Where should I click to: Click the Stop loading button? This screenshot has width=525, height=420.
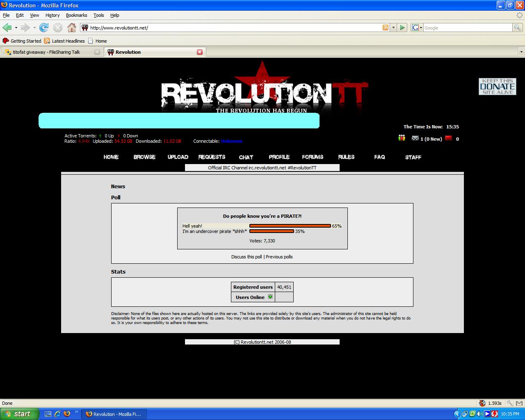(58, 27)
